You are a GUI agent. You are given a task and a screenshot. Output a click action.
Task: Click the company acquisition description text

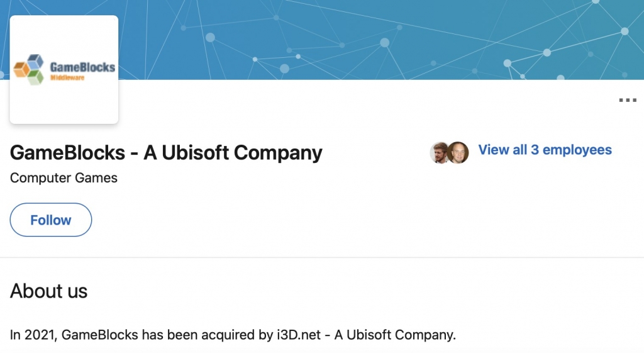pyautogui.click(x=233, y=335)
